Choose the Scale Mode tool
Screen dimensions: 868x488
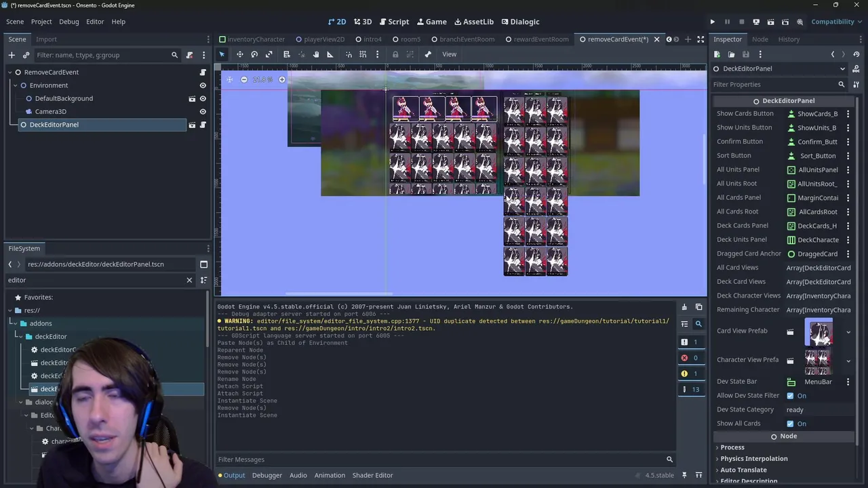pyautogui.click(x=269, y=54)
